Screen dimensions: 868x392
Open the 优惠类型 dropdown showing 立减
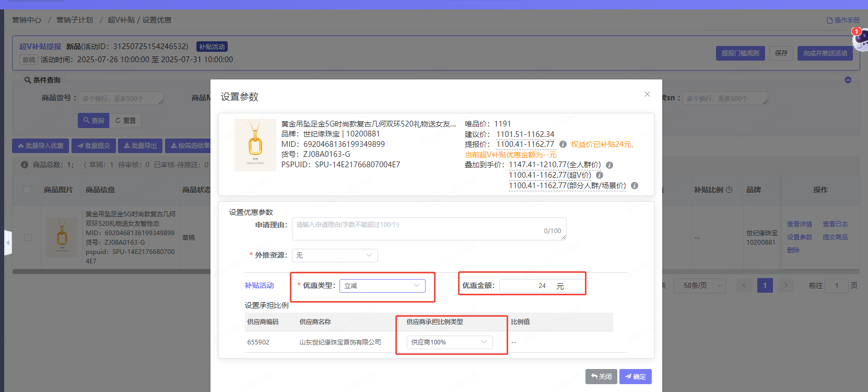[x=382, y=286]
